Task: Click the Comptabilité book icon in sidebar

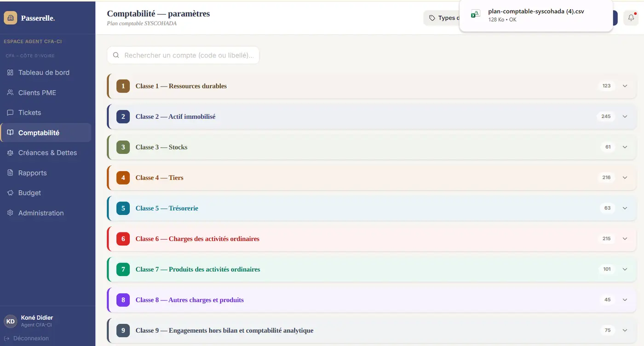Action: tap(10, 133)
